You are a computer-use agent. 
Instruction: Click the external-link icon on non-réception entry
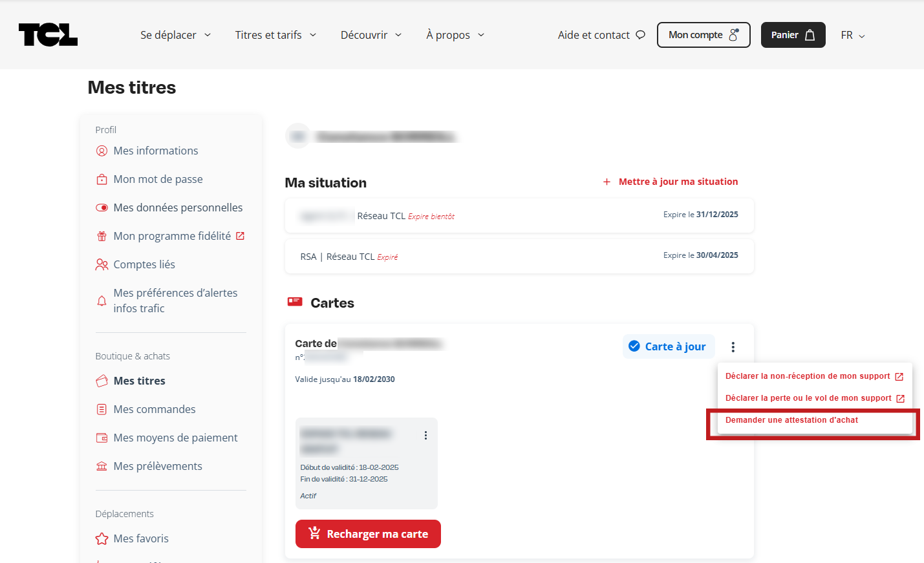click(899, 377)
